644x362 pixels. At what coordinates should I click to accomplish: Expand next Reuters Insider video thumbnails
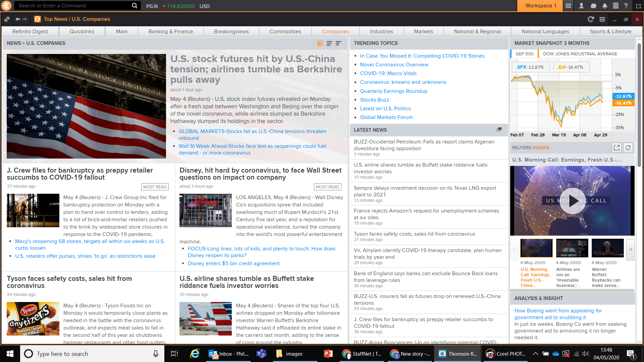pyautogui.click(x=630, y=249)
